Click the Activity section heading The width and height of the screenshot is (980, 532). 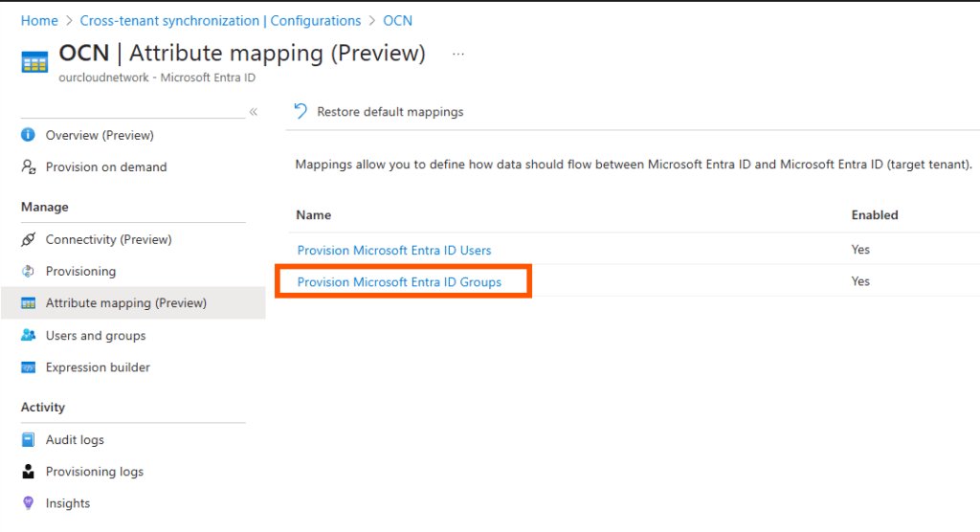(x=43, y=407)
